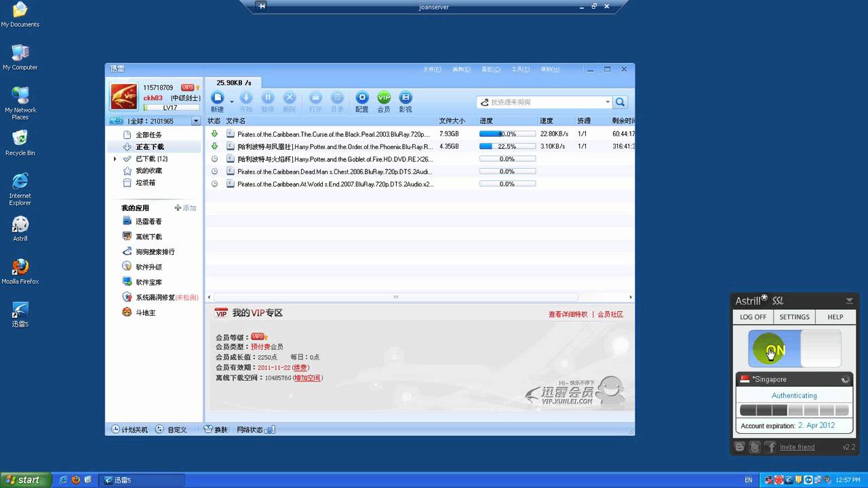Click the user VIP avatar picture
The height and width of the screenshot is (488, 868).
coord(124,97)
